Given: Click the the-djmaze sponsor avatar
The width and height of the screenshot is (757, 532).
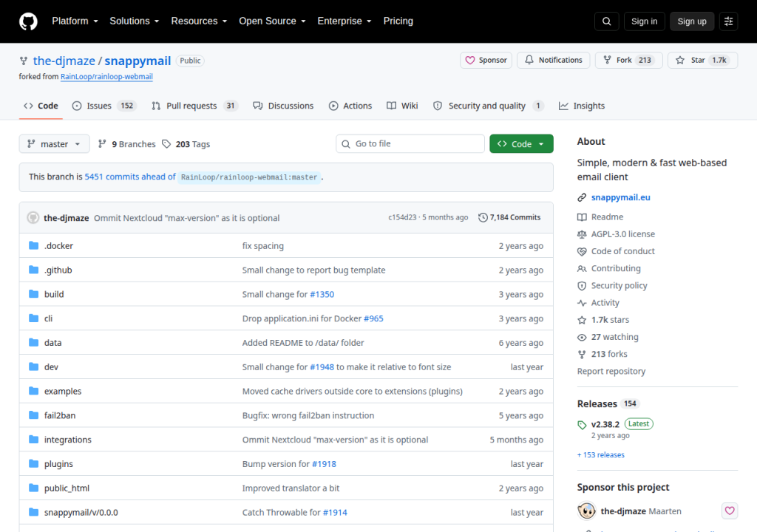Looking at the screenshot, I should click(x=586, y=511).
